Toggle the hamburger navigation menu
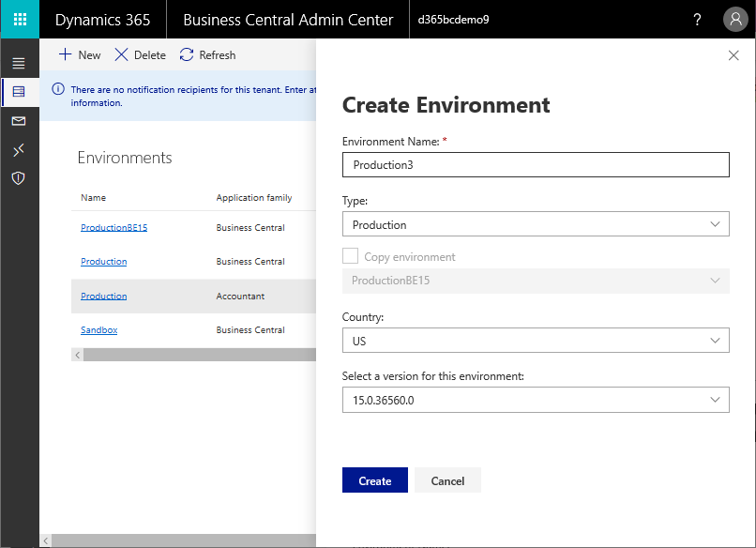 19,63
